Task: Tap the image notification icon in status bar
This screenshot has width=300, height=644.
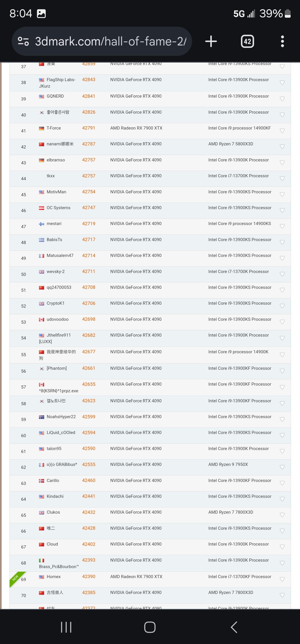Action: [41, 14]
